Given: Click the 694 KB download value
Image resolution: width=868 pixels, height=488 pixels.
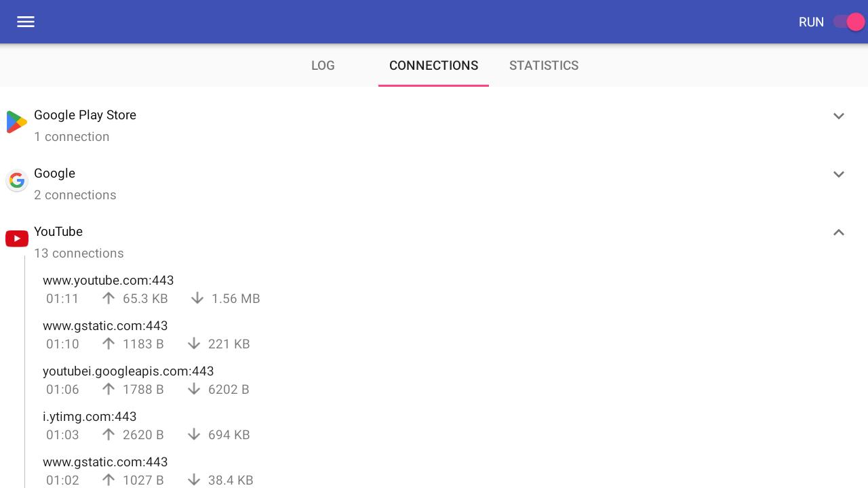Looking at the screenshot, I should 229,435.
